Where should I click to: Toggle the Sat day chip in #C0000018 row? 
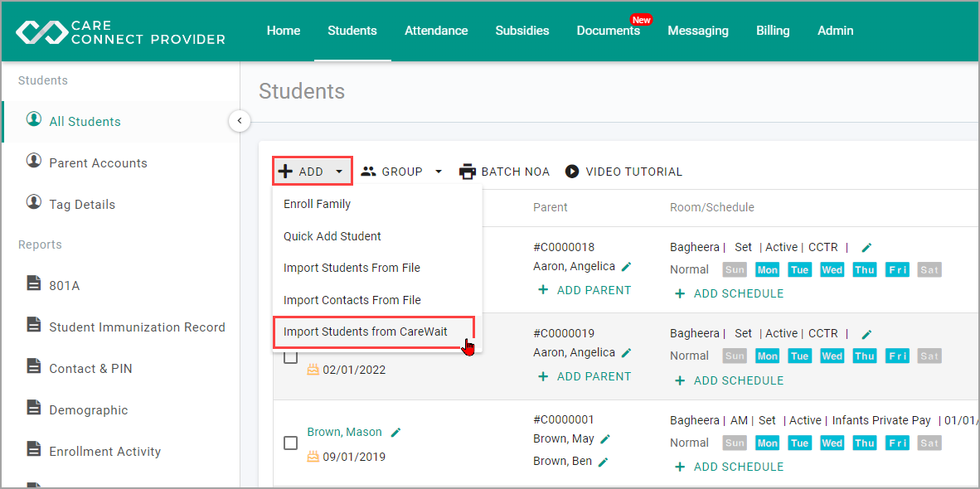pos(929,270)
